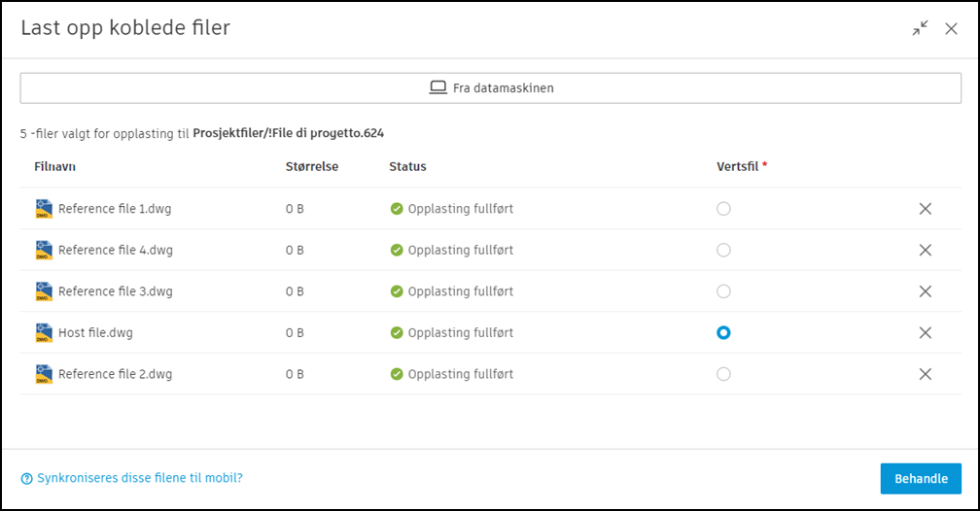Click the Host file.dwg DWG icon
Screen dimensions: 980x511
point(43,333)
